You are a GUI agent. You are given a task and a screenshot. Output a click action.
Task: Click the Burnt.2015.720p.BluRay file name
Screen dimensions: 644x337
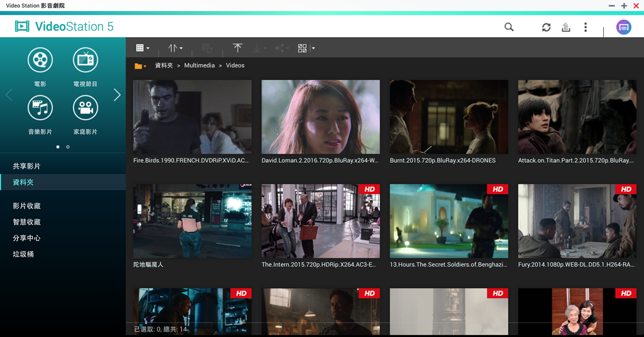point(443,160)
